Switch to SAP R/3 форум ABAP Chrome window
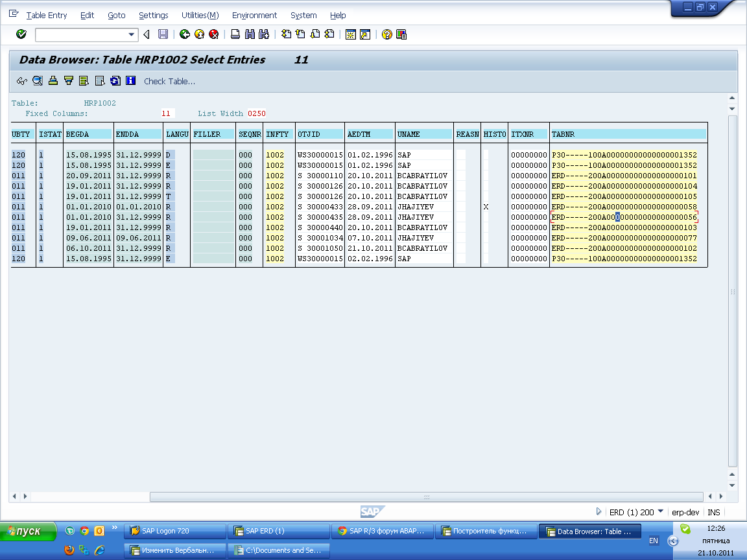The image size is (747, 560). pos(383,531)
